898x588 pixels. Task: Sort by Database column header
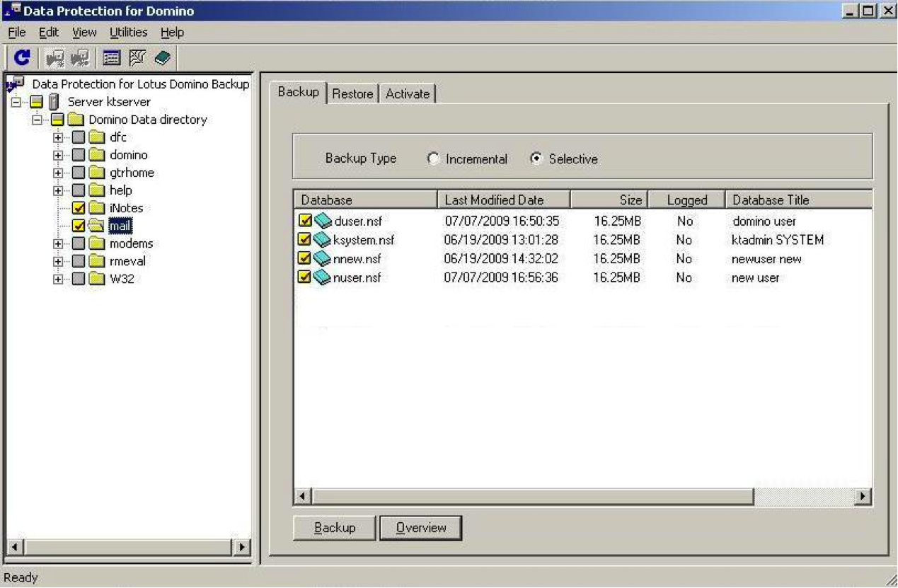(366, 200)
